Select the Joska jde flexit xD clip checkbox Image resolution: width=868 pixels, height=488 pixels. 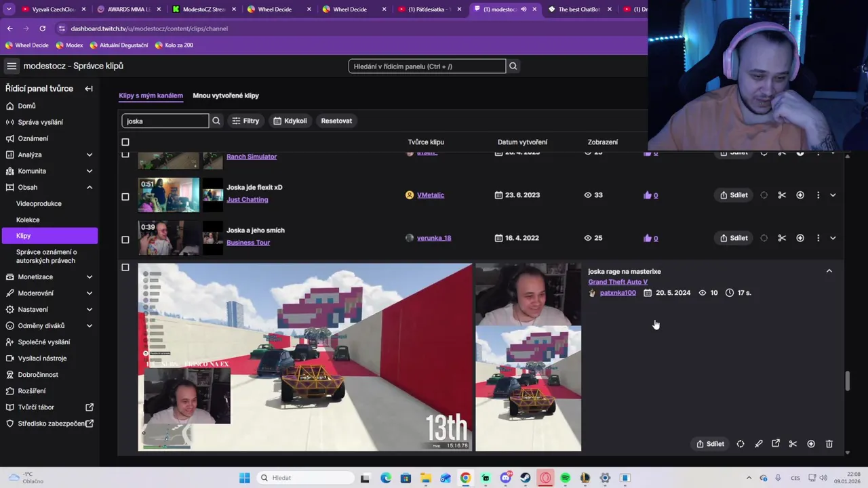(x=125, y=197)
